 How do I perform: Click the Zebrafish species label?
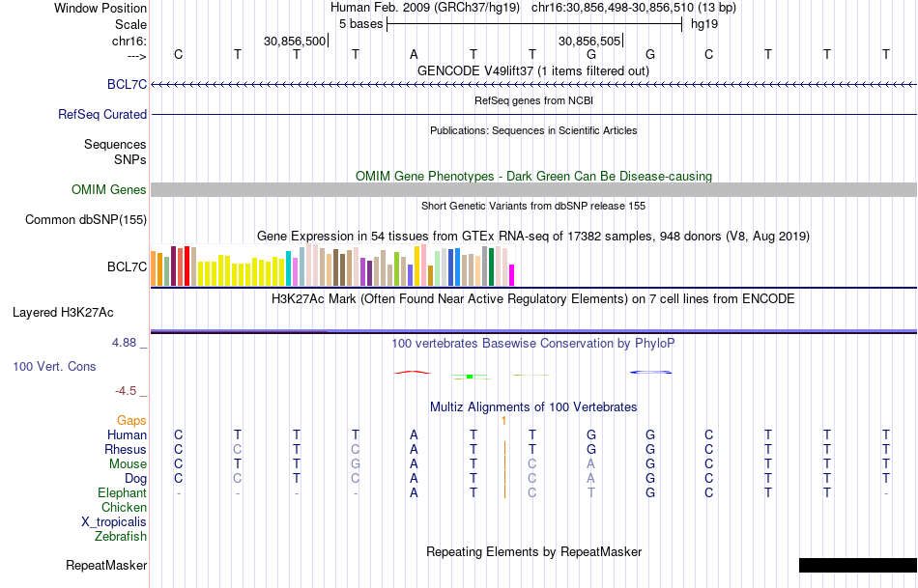pos(121,536)
